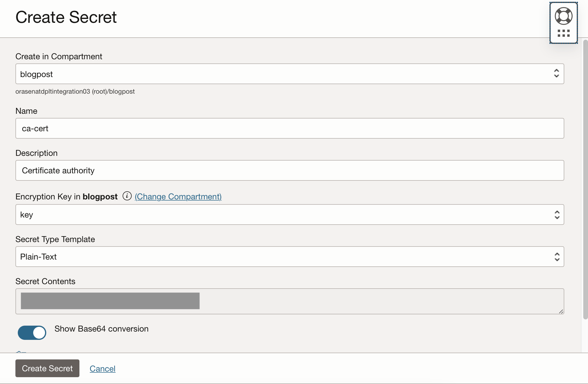Click the Create Secret page heading

point(66,17)
